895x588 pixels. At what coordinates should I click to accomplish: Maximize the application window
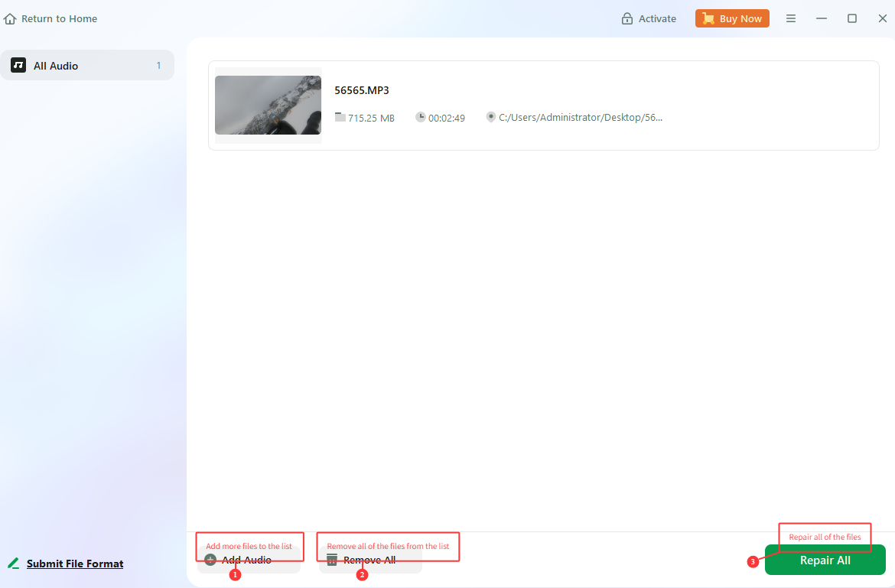click(852, 19)
